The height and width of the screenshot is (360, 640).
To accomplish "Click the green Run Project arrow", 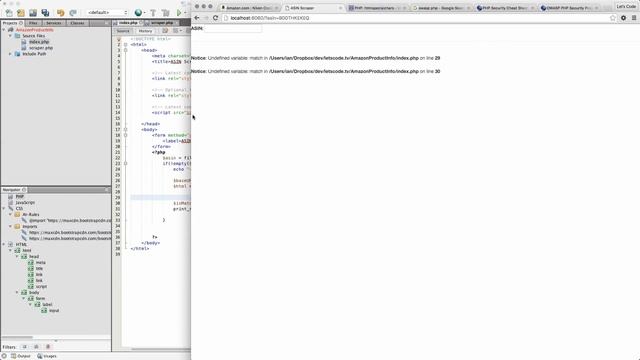I will (179, 13).
